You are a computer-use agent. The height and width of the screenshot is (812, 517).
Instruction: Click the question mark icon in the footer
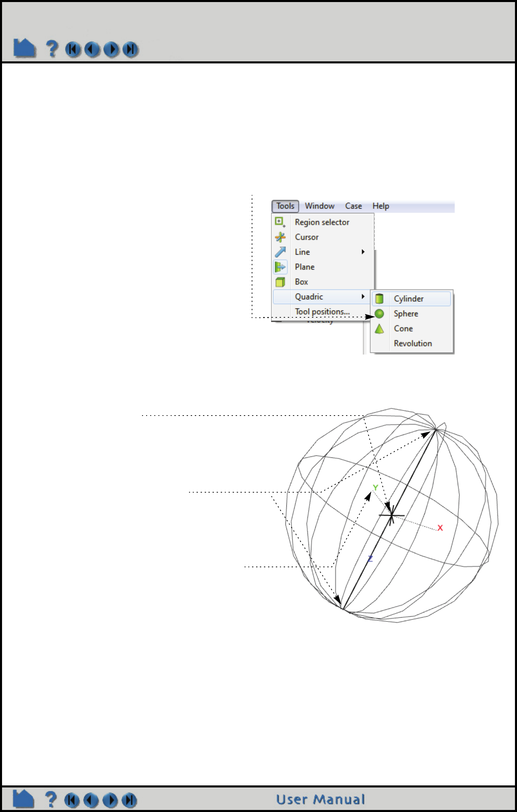click(x=51, y=799)
